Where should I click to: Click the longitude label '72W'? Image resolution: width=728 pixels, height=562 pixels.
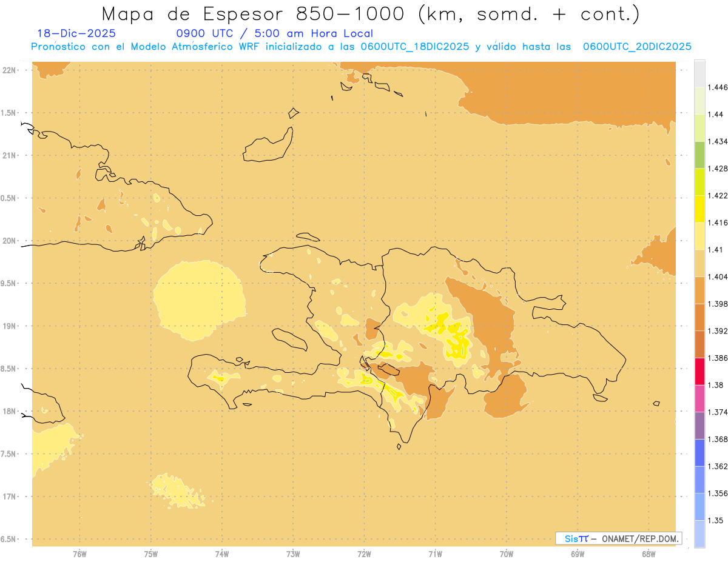pyautogui.click(x=364, y=554)
